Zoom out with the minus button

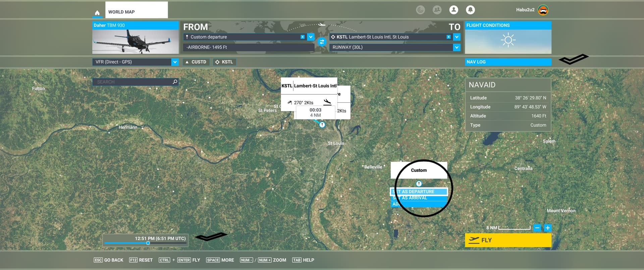537,228
